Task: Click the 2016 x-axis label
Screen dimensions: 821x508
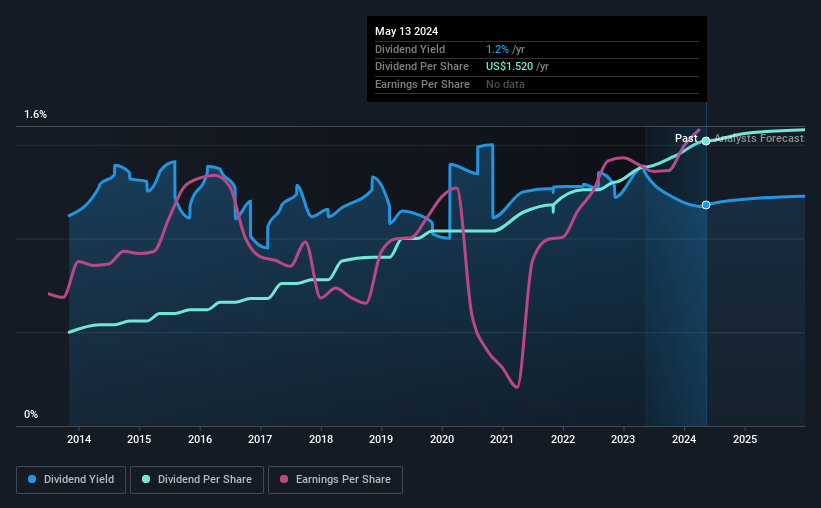Action: coord(200,439)
